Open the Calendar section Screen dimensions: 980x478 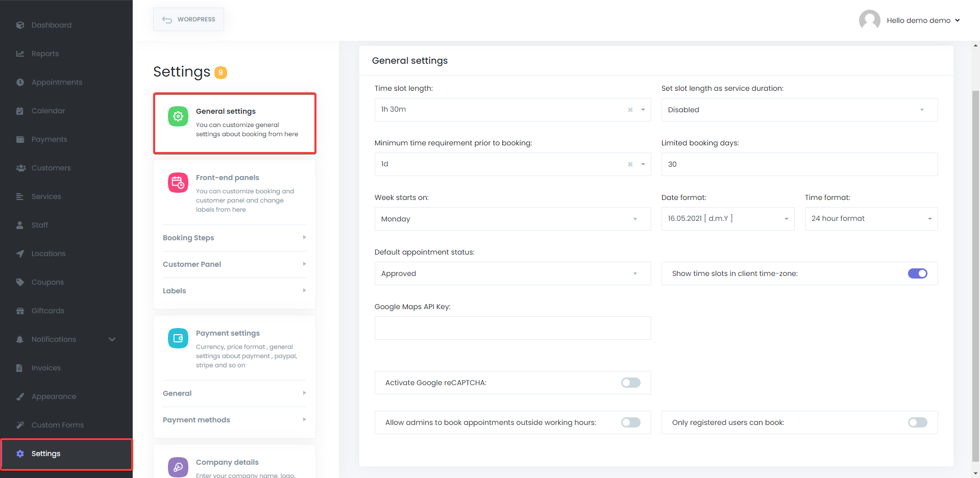[48, 110]
